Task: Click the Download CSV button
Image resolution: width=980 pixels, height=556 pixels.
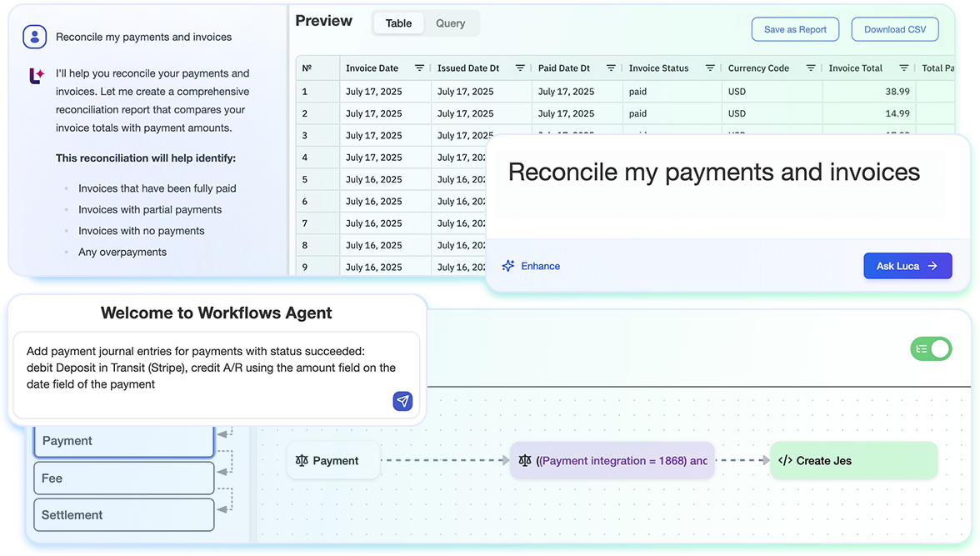Action: (894, 29)
